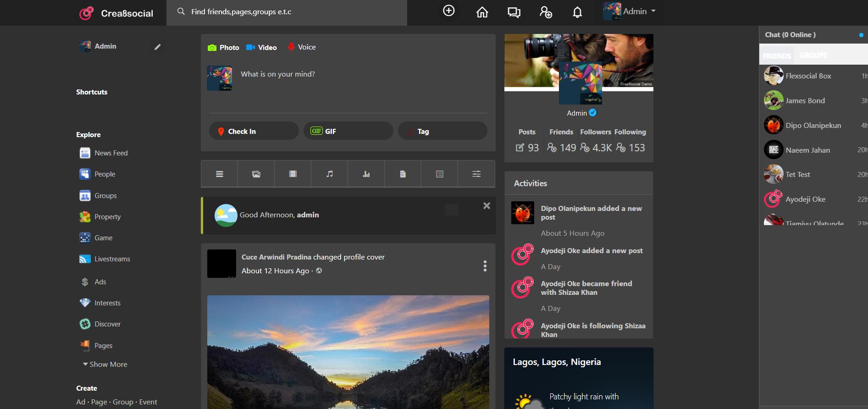Open Livestreams in Explore sidebar
Viewport: 868px width, 409px height.
click(112, 259)
